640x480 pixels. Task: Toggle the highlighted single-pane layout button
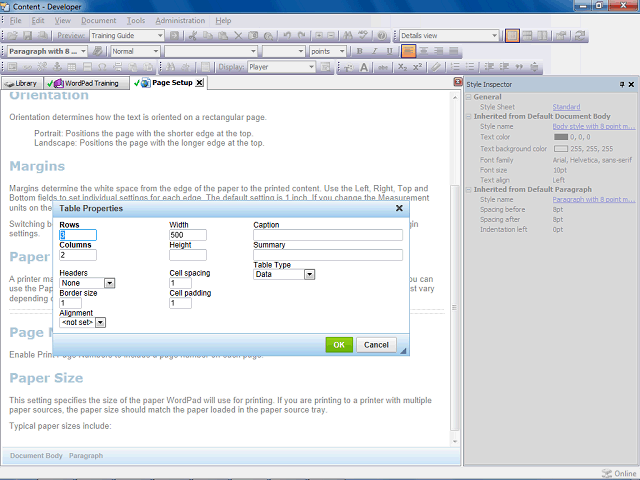click(512, 36)
